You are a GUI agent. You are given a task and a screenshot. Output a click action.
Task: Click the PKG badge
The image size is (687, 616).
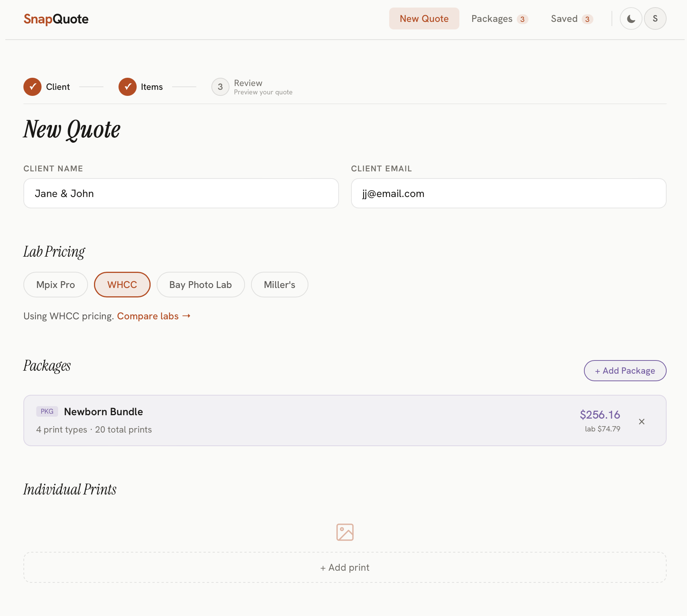(x=47, y=411)
